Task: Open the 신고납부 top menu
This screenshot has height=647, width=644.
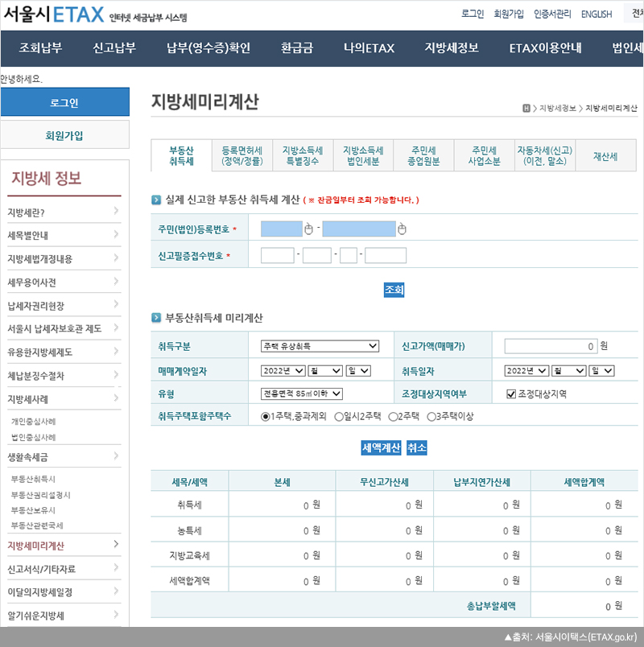Action: point(114,48)
